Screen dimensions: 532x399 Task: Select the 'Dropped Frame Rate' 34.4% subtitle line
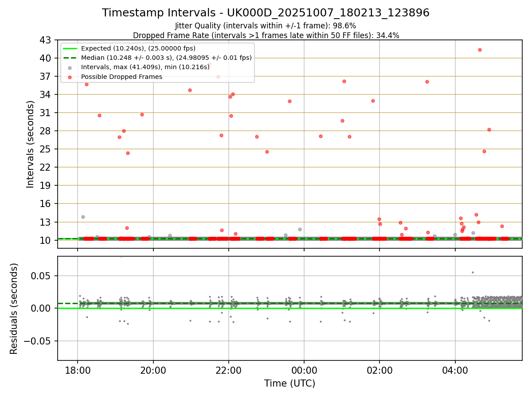[266, 35]
